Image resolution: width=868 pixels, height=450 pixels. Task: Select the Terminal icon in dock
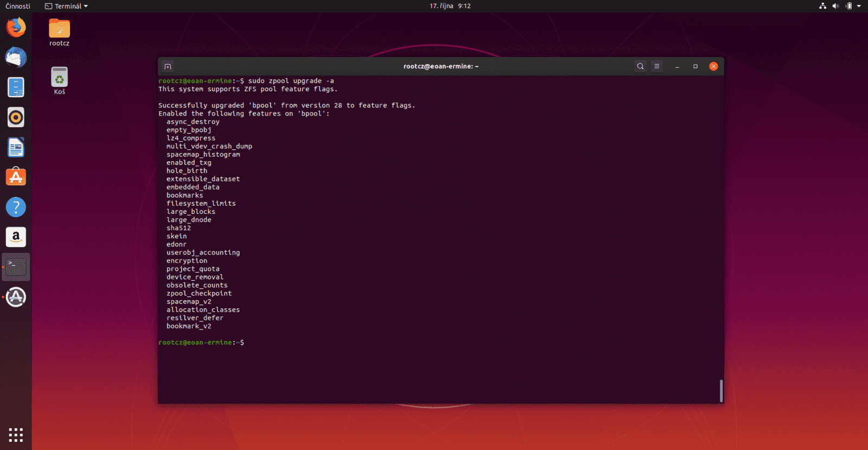coord(16,267)
